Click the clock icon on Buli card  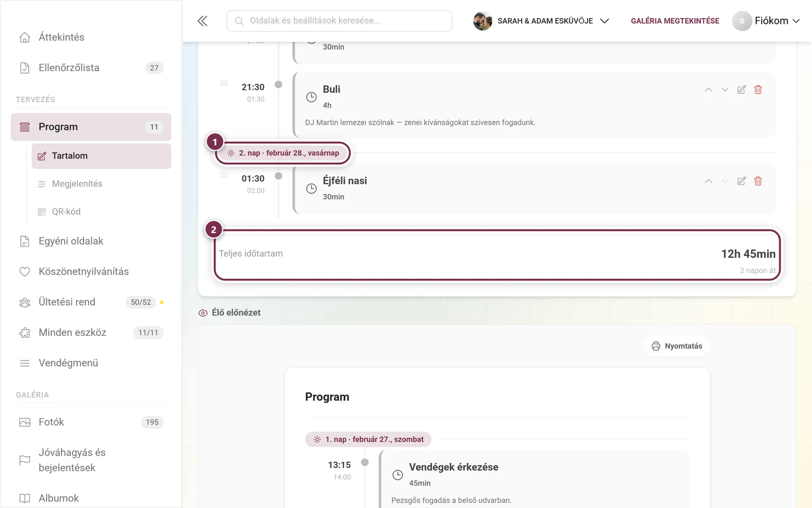point(311,97)
